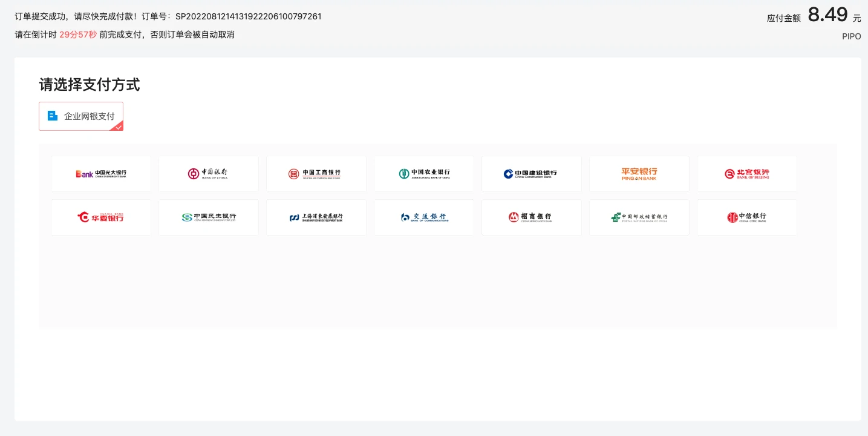Select China Minsheng Bank 中国民生银行

(x=208, y=217)
